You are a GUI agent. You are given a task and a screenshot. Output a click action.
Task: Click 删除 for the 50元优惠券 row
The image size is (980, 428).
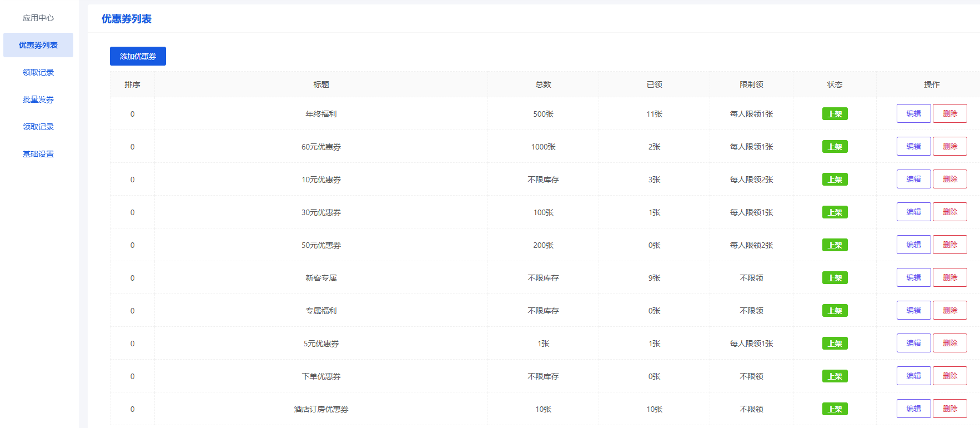[949, 245]
